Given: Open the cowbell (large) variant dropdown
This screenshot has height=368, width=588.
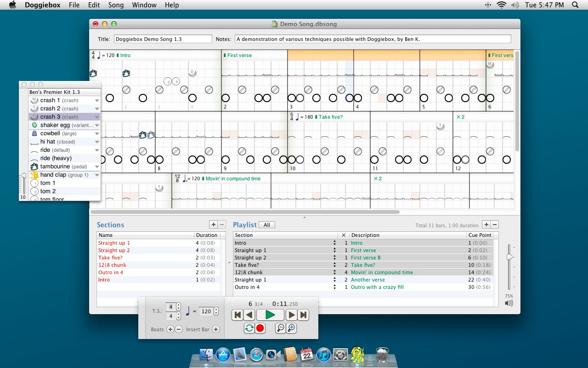Looking at the screenshot, I should pyautogui.click(x=97, y=133).
